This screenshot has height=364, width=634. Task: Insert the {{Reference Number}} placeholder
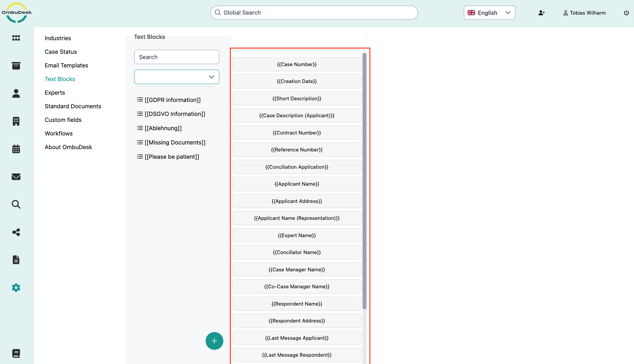coord(297,150)
